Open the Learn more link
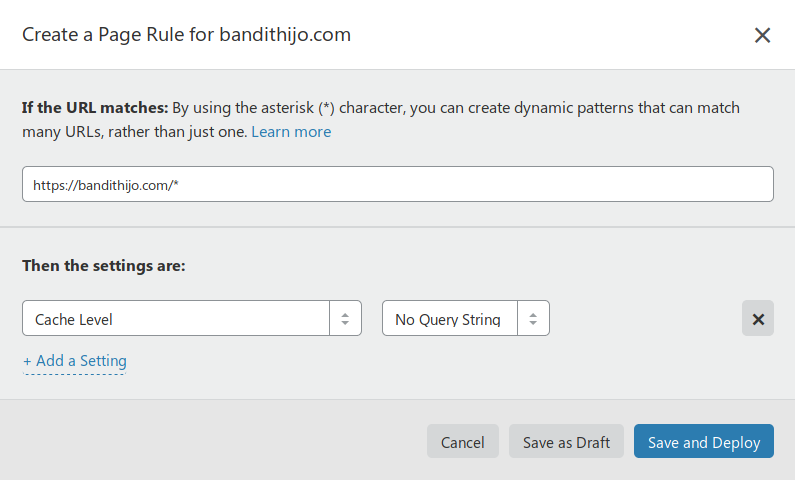Viewport: 795px width, 480px height. [291, 132]
